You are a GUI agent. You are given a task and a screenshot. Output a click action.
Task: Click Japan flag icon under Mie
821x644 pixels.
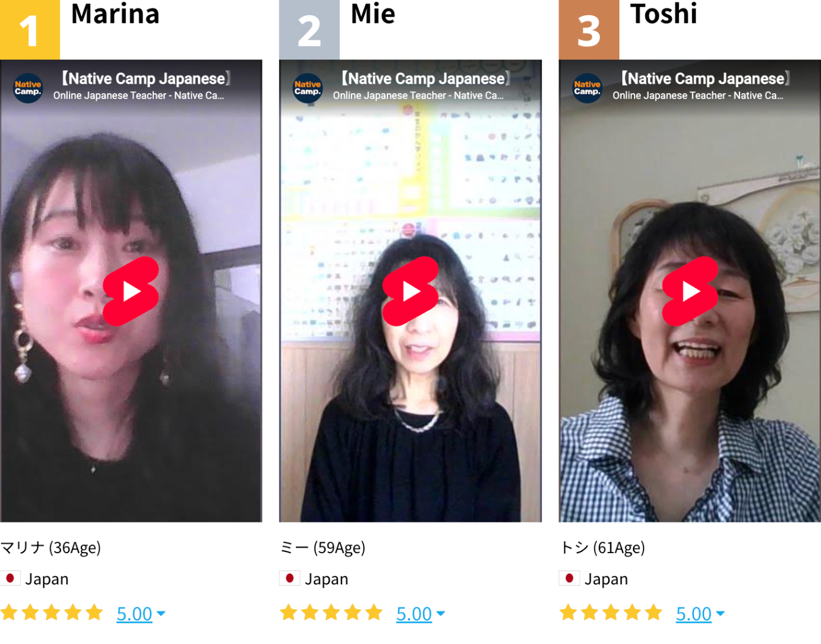(x=290, y=579)
